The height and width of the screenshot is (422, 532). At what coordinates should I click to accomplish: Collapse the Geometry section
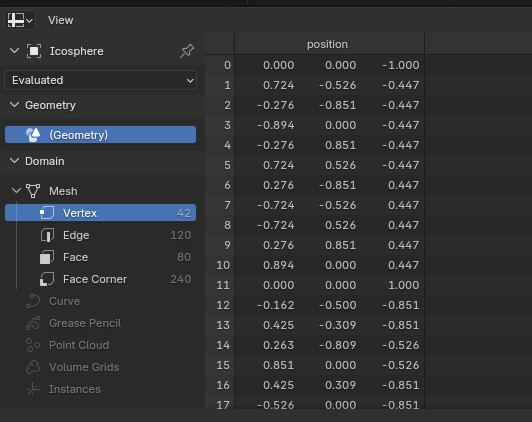click(x=15, y=105)
